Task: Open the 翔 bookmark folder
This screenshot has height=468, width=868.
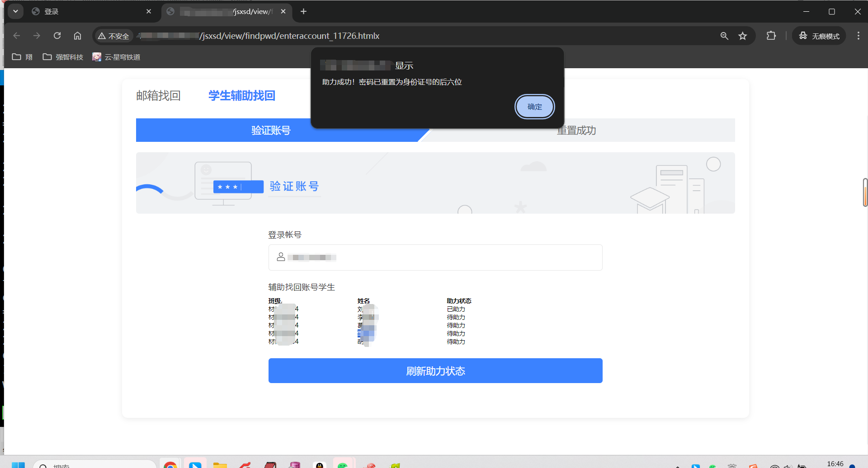Action: pos(22,57)
